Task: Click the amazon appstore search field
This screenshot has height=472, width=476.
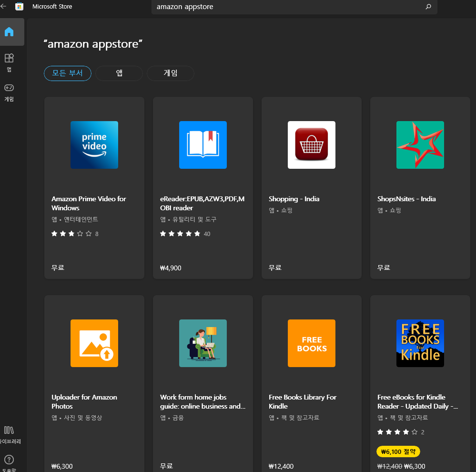Action: (294, 7)
